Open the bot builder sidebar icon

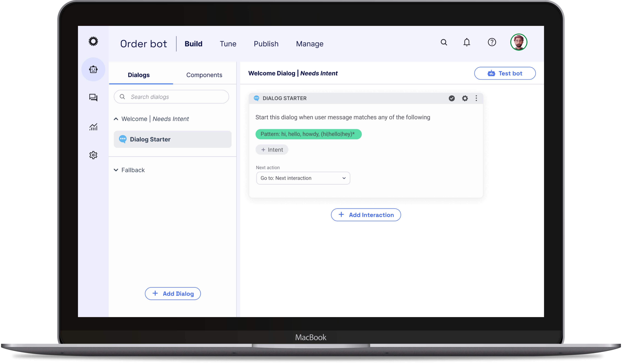[x=93, y=69]
